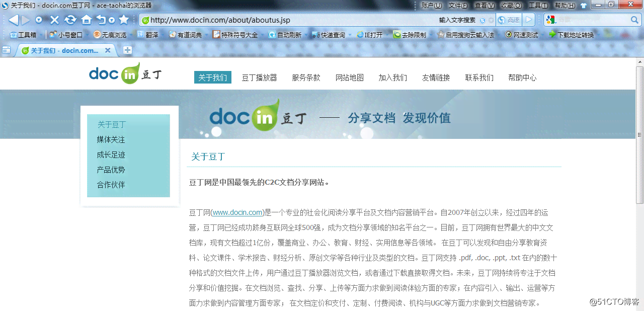This screenshot has height=311, width=644.
Task: Open the 查看(V) menu
Action: coord(485,6)
